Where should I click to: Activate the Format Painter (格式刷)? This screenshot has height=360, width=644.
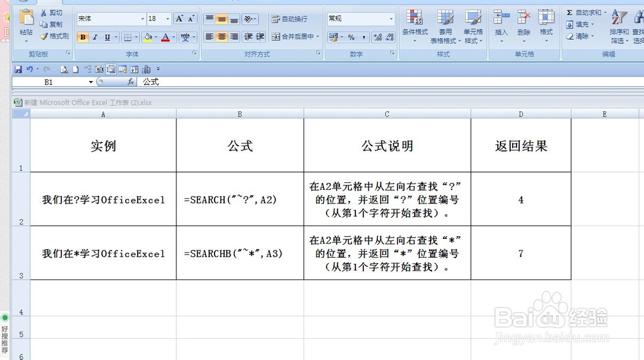pyautogui.click(x=55, y=36)
